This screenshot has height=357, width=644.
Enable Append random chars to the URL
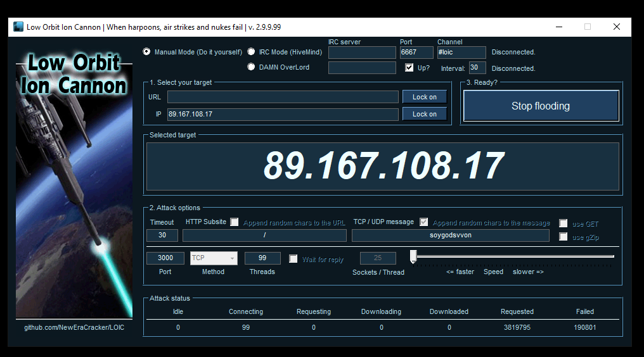click(x=235, y=222)
